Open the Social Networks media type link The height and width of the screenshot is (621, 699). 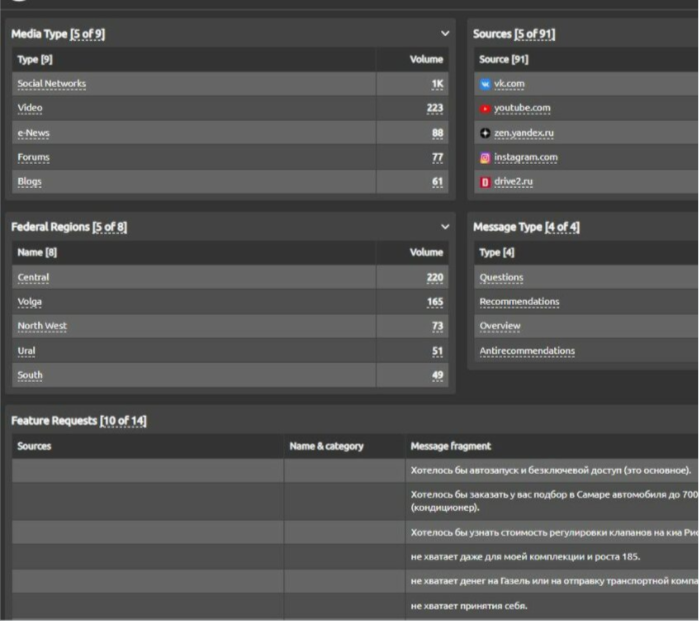[x=52, y=84]
